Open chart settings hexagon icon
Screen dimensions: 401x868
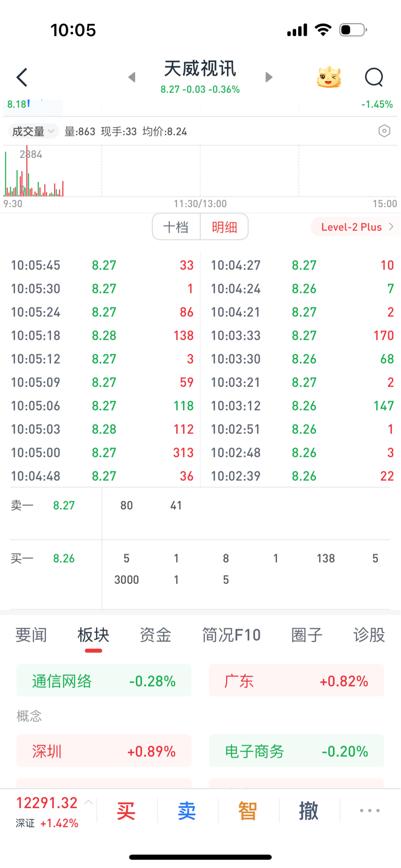click(x=384, y=131)
